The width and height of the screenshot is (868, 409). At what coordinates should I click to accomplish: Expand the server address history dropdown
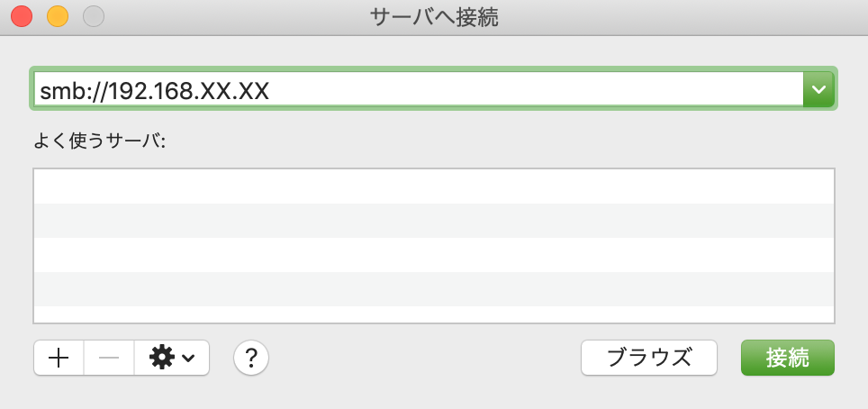click(x=818, y=89)
